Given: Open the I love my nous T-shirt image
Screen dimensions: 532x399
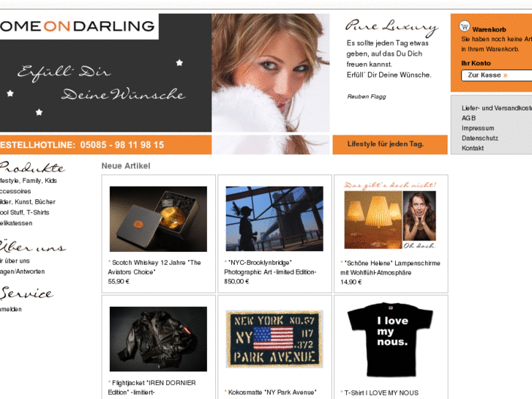Looking at the screenshot, I should pyautogui.click(x=391, y=340).
